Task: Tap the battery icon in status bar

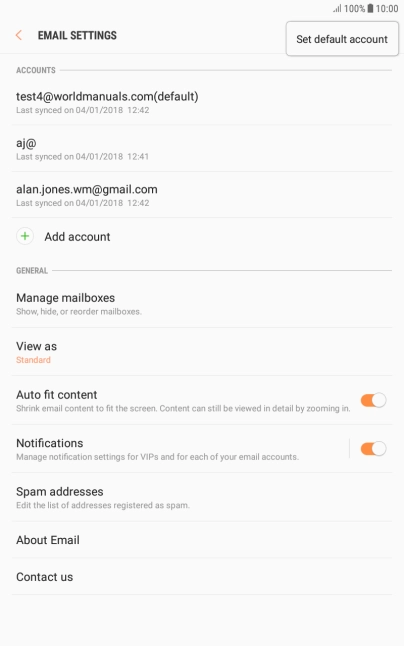Action: (370, 8)
